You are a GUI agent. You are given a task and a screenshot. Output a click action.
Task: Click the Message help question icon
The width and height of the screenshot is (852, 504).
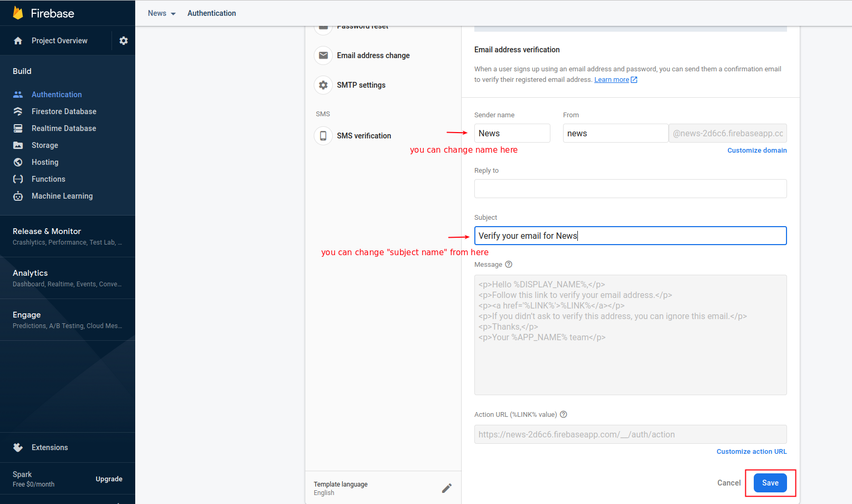click(x=509, y=265)
